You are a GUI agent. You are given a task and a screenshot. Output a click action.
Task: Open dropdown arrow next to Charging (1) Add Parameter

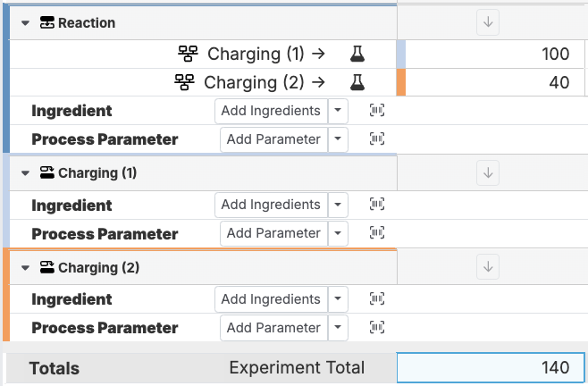(x=337, y=233)
